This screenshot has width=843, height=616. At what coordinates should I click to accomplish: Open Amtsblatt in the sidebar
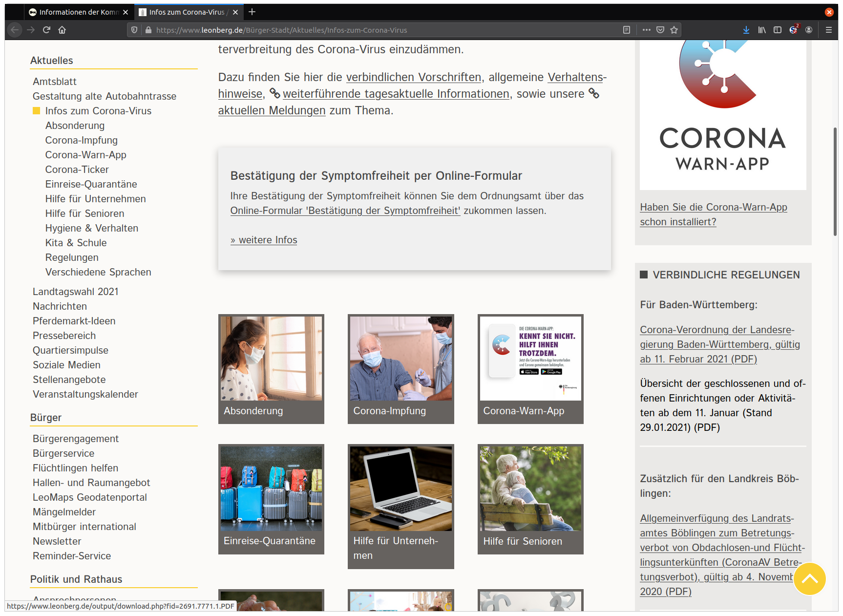click(55, 82)
